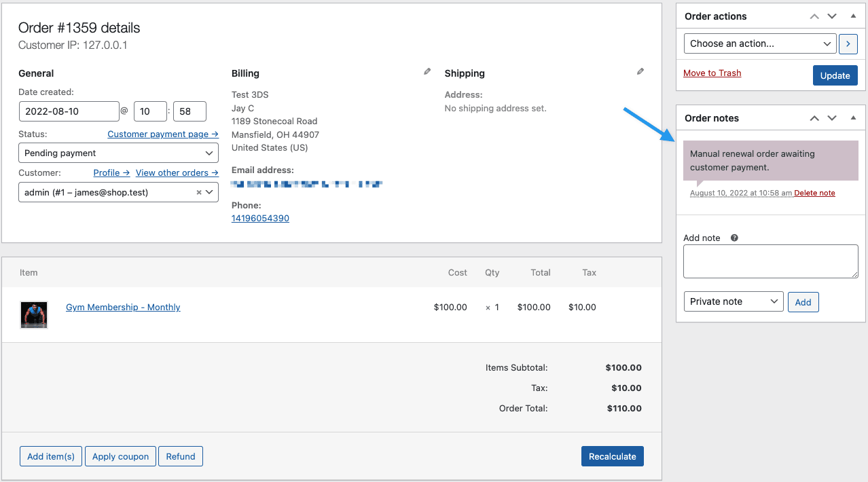Delete the manual renewal order note
868x482 pixels.
pos(814,193)
